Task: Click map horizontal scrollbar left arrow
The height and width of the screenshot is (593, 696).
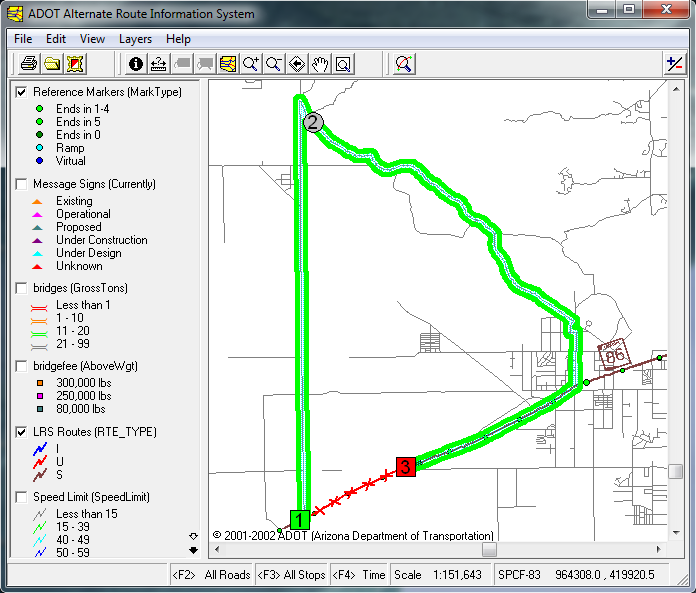Action: pos(217,550)
